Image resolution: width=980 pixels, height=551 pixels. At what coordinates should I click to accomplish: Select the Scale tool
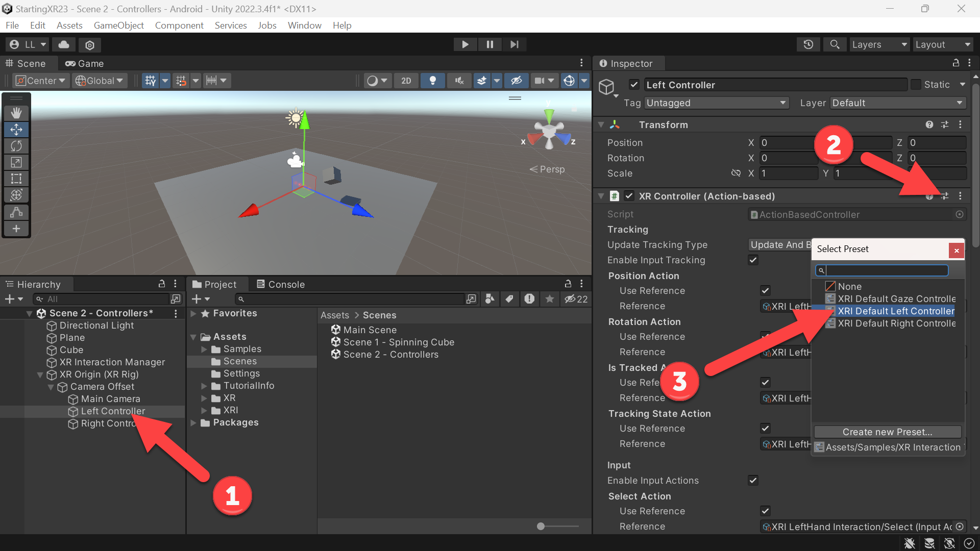click(16, 162)
